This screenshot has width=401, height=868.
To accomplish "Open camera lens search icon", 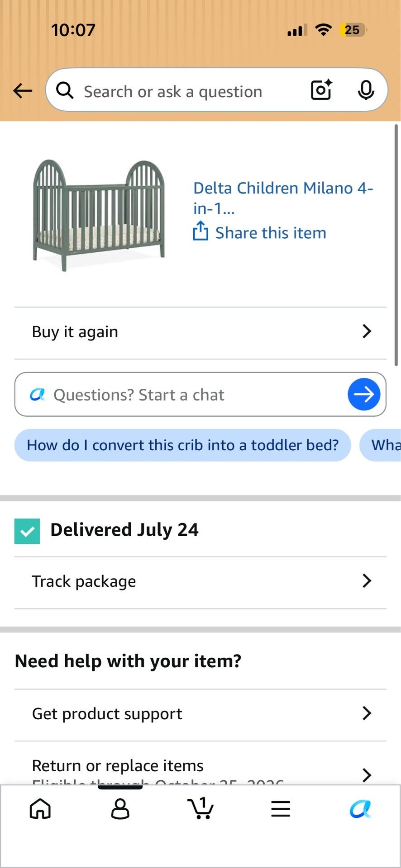I will 321,90.
